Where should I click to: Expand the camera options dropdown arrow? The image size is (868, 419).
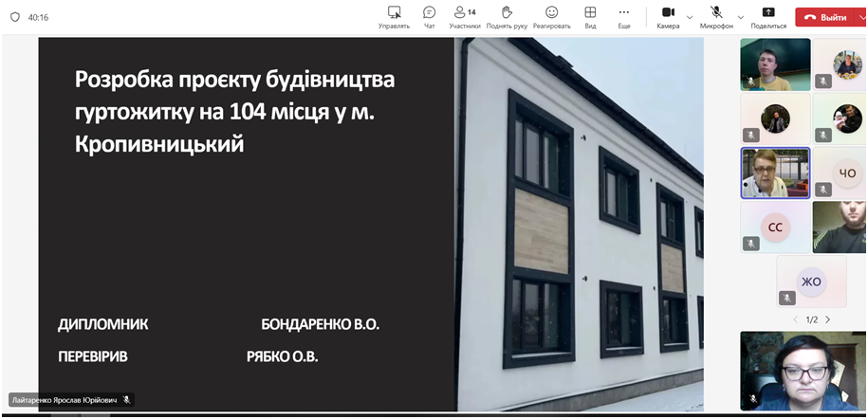(690, 17)
